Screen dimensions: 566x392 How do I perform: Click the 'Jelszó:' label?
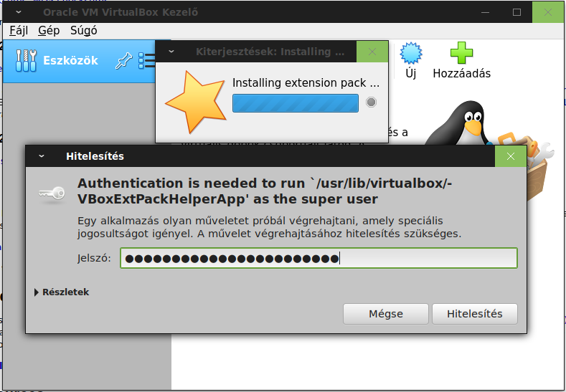tap(94, 258)
